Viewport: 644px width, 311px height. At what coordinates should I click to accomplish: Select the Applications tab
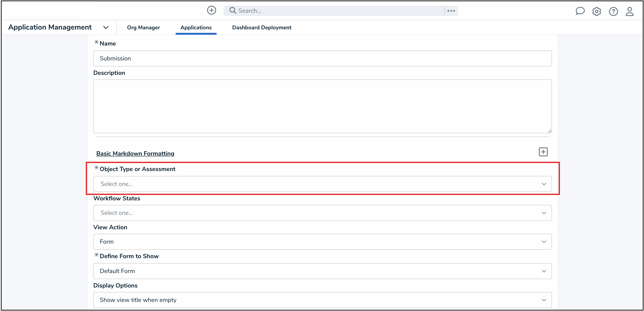[196, 28]
